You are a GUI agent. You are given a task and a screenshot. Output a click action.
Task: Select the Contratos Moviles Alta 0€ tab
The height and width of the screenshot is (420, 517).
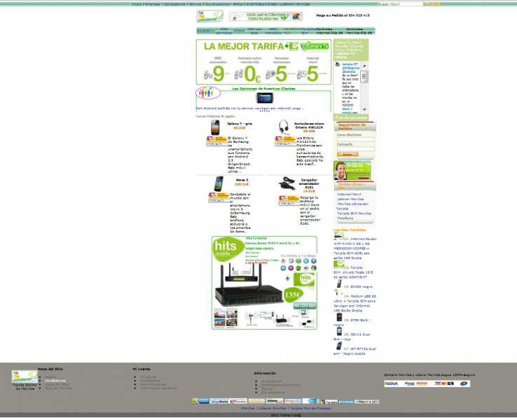point(359,31)
